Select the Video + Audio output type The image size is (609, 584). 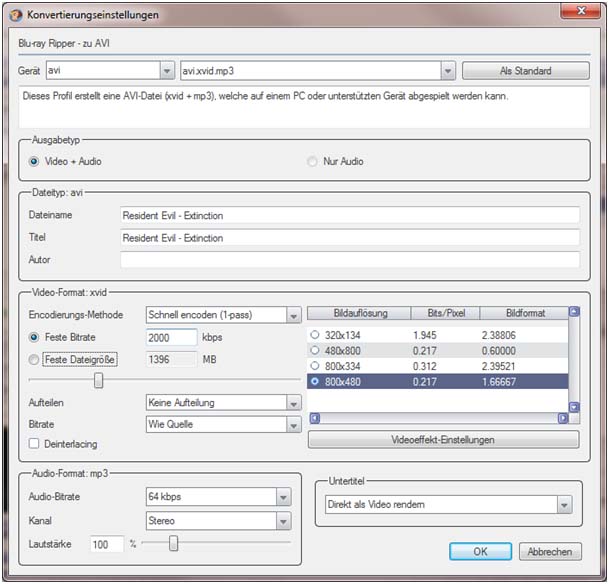tap(35, 161)
